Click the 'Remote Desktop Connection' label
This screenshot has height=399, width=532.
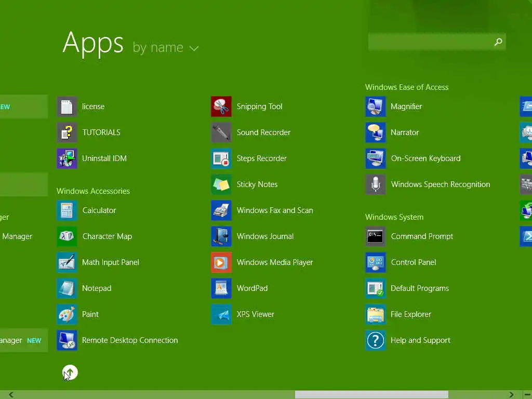[x=130, y=340]
